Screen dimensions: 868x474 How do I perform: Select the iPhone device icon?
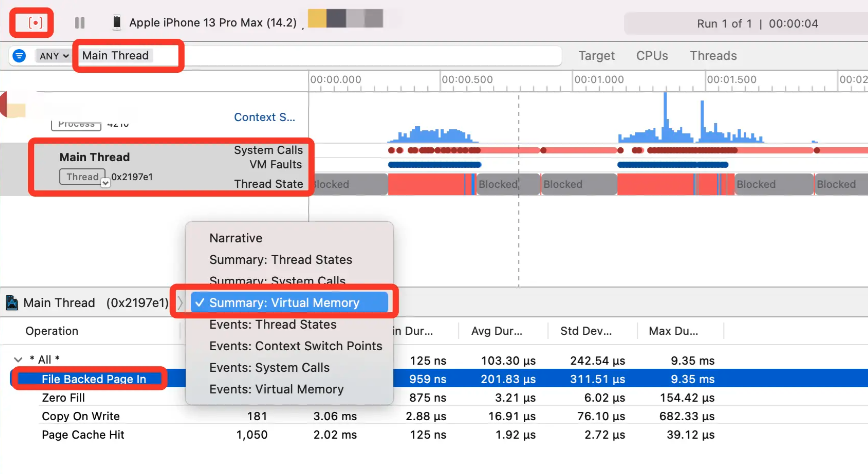[x=117, y=22]
